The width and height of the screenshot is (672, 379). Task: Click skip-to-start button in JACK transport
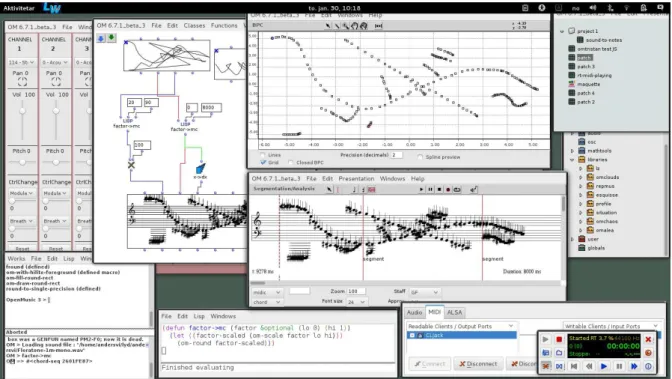tap(574, 366)
